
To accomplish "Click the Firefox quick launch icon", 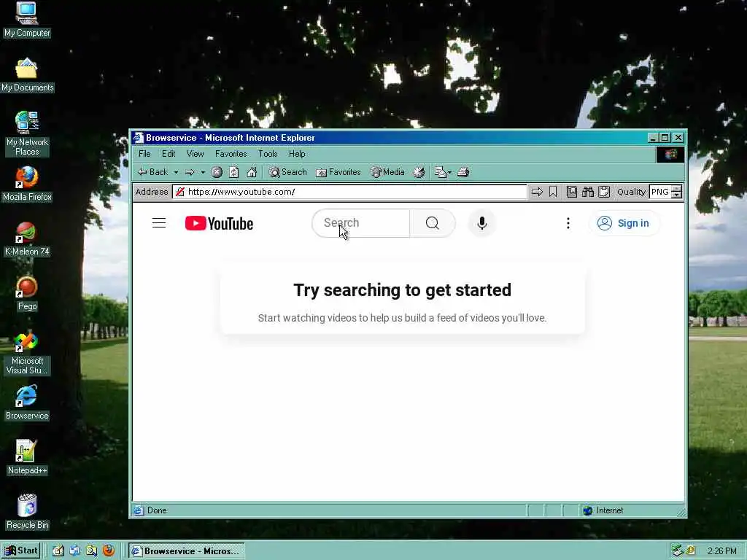I will [x=109, y=551].
